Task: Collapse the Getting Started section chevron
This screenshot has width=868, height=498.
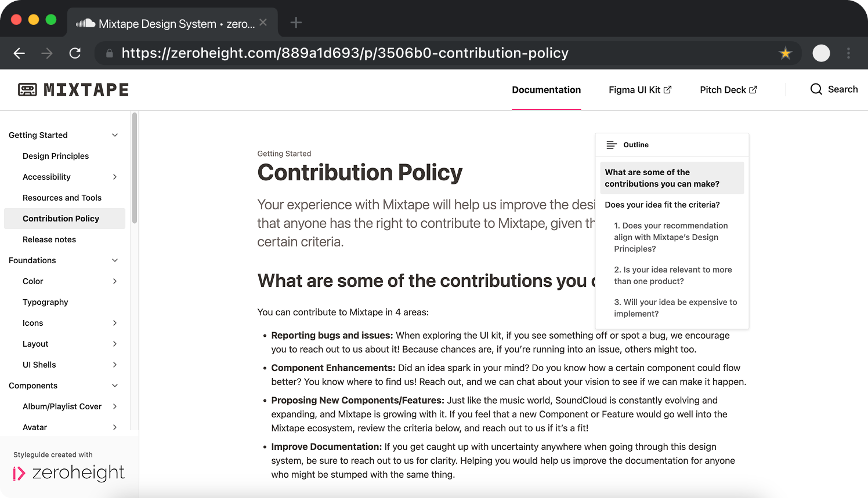Action: point(115,135)
